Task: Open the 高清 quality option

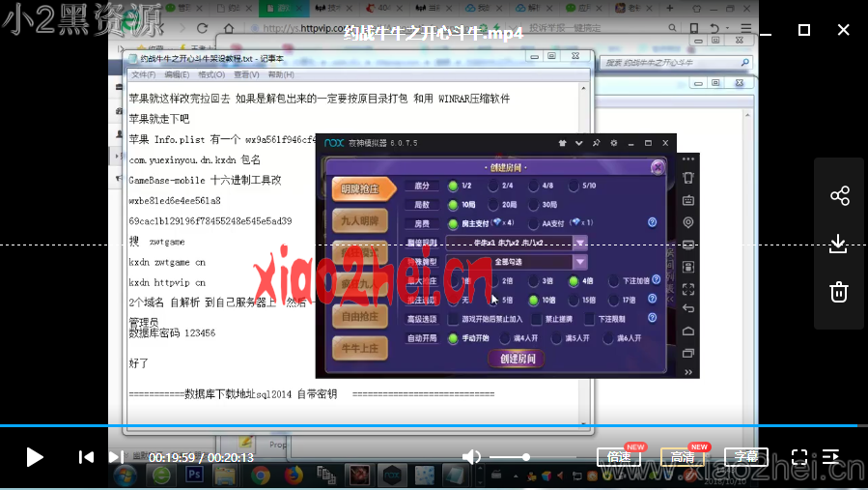Action: click(683, 457)
